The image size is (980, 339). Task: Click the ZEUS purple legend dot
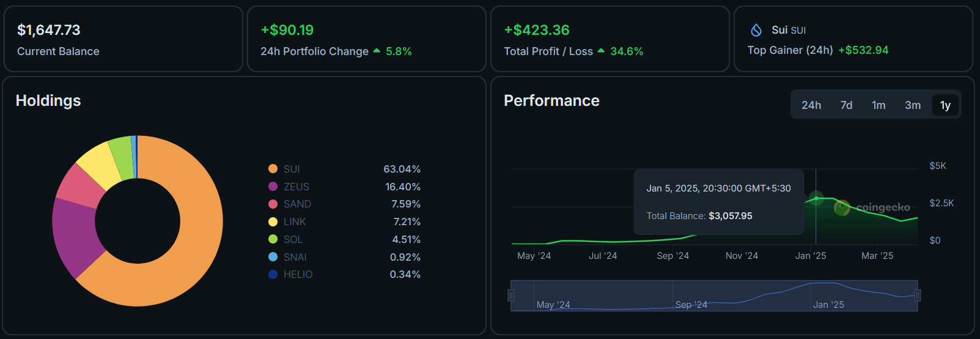[273, 187]
